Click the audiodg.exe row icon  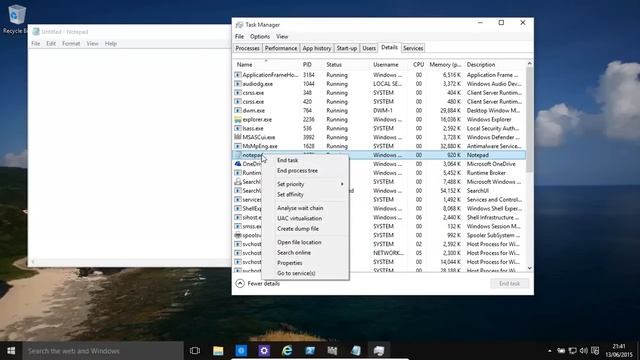tap(238, 84)
